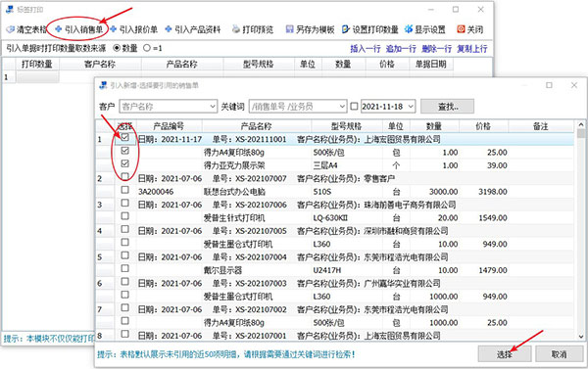Click the model cell LQ-630KII

330,218
